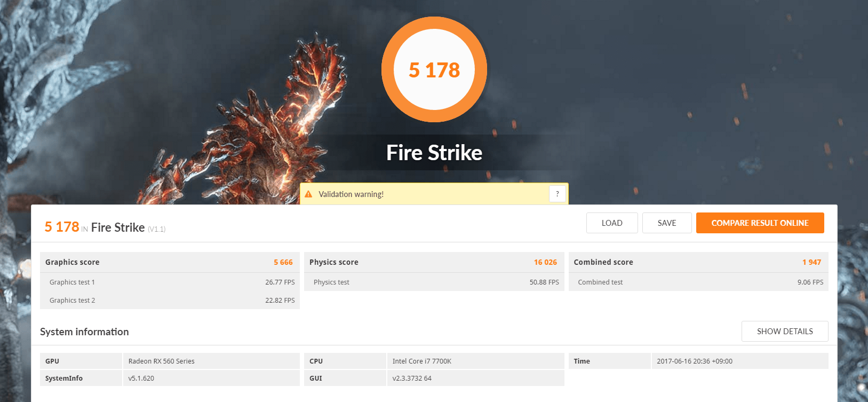Click the Graphics test 2 label

click(x=72, y=301)
